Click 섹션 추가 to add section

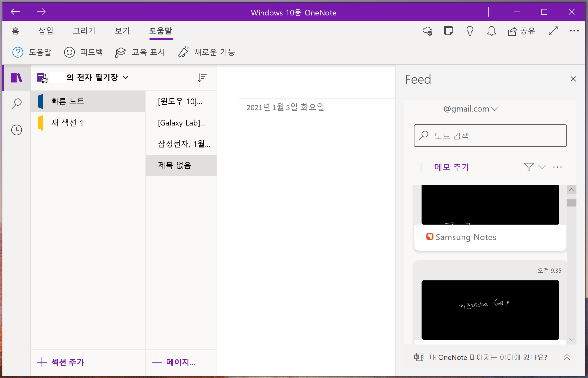click(x=61, y=362)
